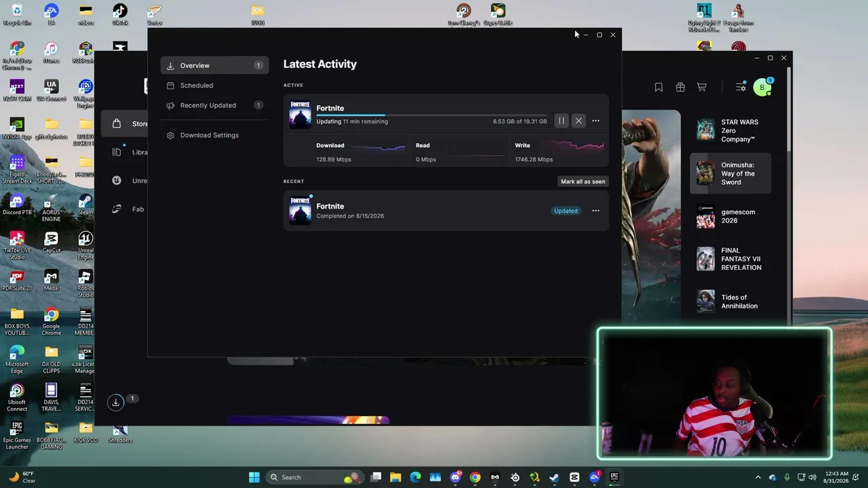Click the green profile avatar B
Image resolution: width=868 pixels, height=488 pixels.
(762, 87)
